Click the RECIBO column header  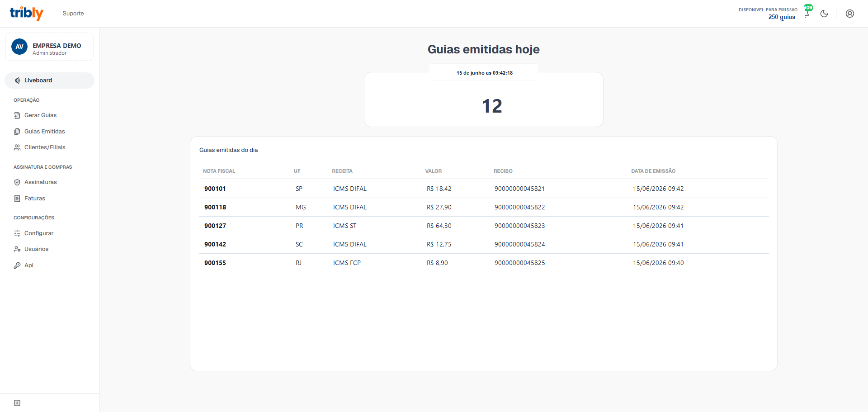503,171
